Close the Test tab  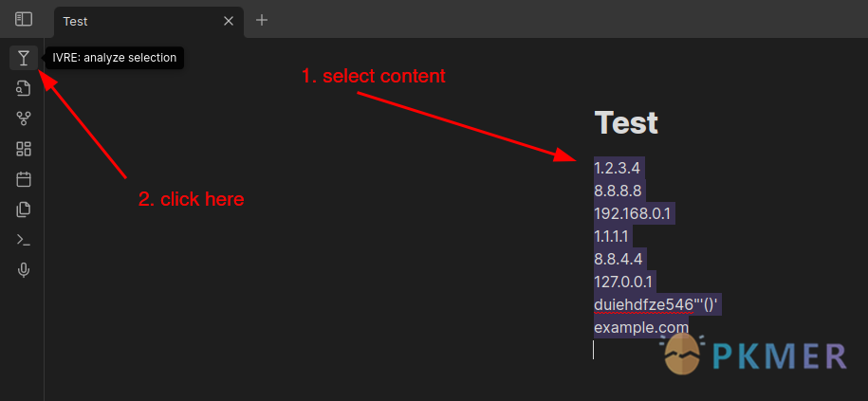pyautogui.click(x=228, y=21)
